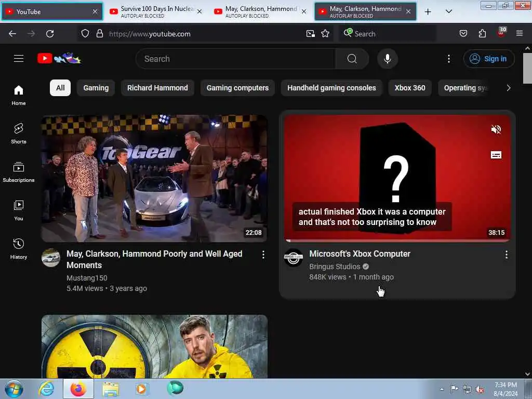Open a new tab with the plus button
The height and width of the screenshot is (399, 532).
[428, 11]
